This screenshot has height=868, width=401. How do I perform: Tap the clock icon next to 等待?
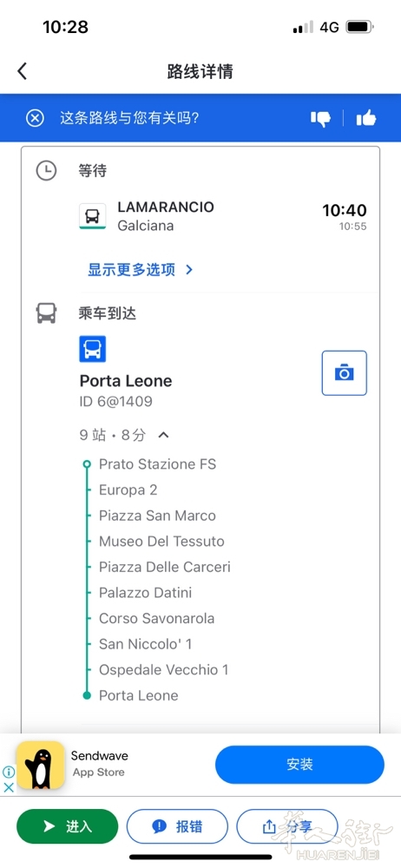tap(47, 170)
